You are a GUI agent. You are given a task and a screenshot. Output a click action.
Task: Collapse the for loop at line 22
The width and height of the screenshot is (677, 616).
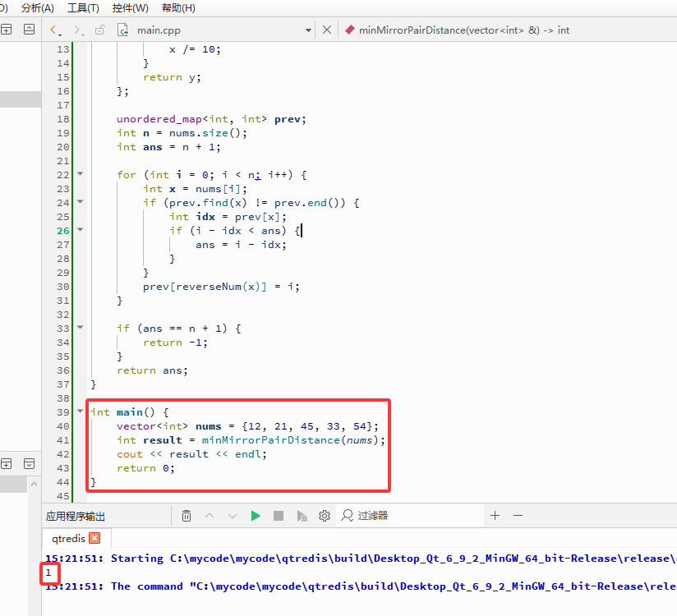(81, 173)
